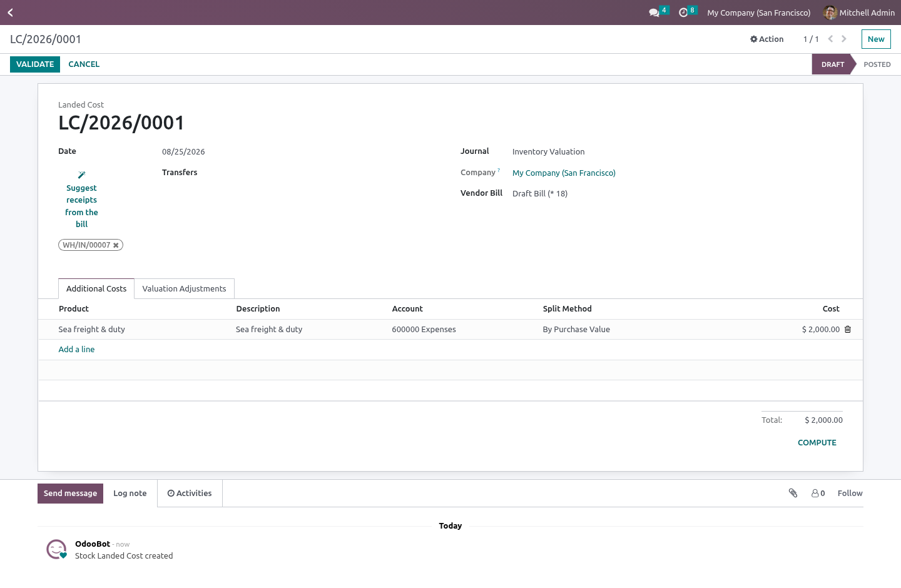Sort by the Product column header

tap(74, 308)
